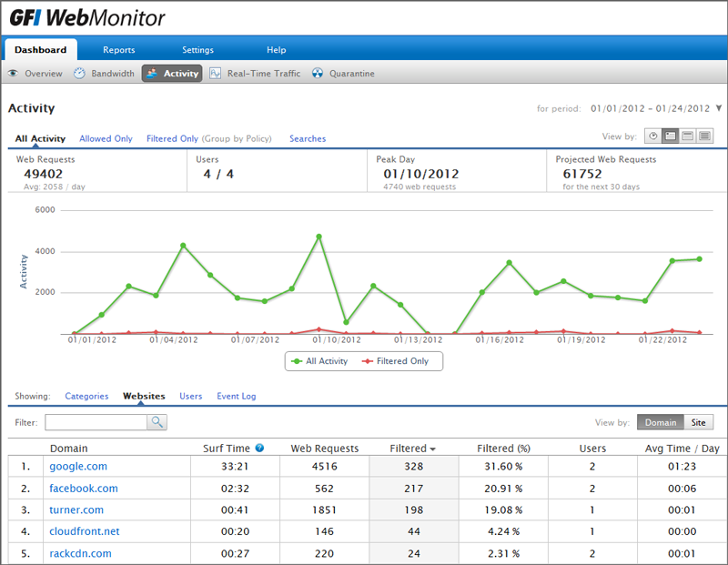Screen dimensions: 728x565
Task: Click cloudfront.net filtered percent 4.24 %
Action: pyautogui.click(x=503, y=531)
